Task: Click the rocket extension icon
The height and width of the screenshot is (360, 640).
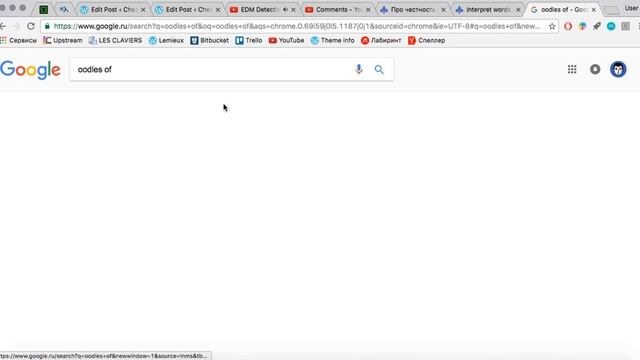Action: 597,26
